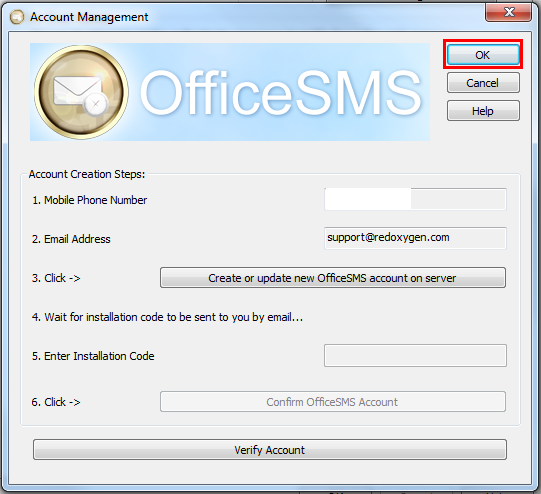Screen dimensions: 541x494
Task: Open the Help for this dialog
Action: [483, 111]
